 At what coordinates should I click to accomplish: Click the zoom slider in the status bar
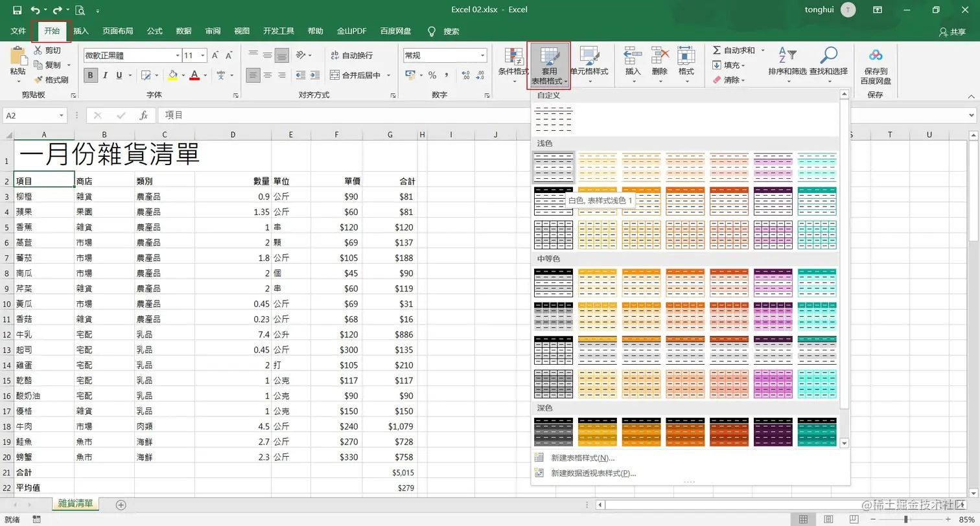(x=906, y=520)
